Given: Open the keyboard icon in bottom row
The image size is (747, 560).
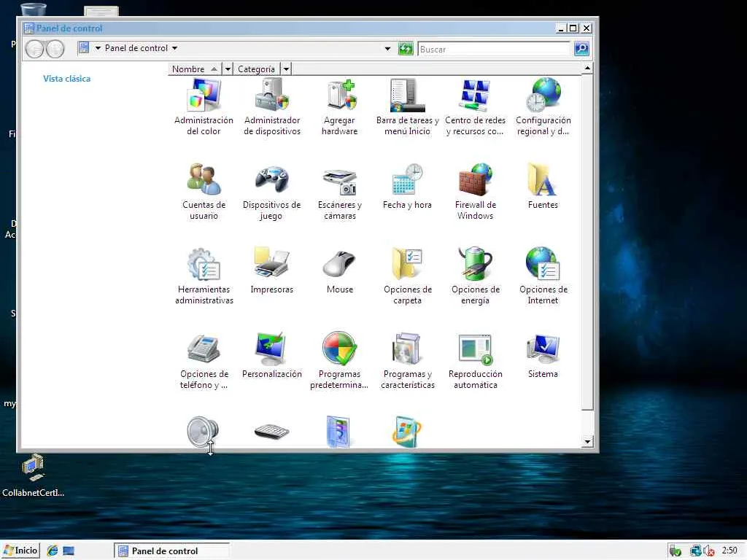Looking at the screenshot, I should coord(271,432).
